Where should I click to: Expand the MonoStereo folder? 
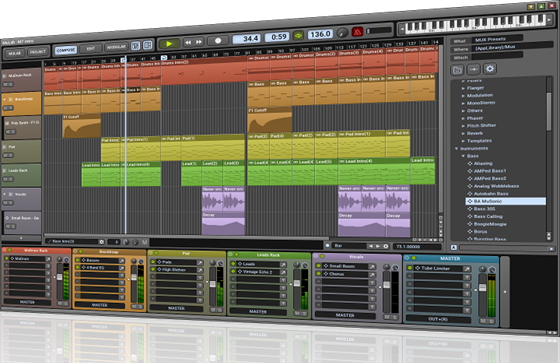pyautogui.click(x=463, y=103)
